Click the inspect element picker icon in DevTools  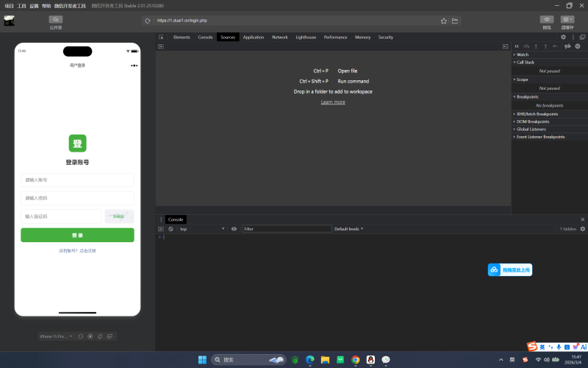(161, 37)
